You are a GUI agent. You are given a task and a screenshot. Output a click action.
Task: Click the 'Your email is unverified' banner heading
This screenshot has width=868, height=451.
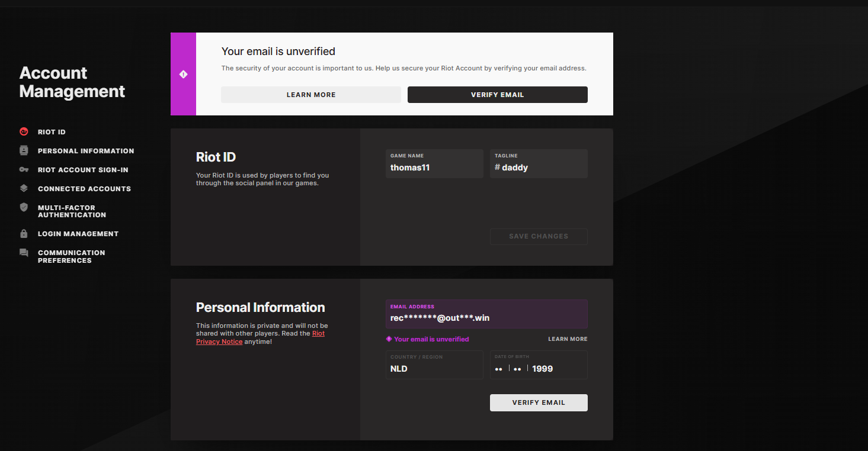coord(278,51)
